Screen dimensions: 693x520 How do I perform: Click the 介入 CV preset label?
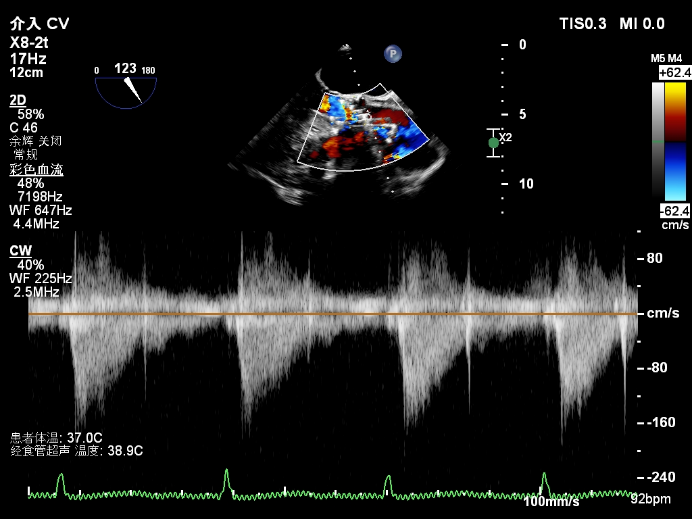point(39,23)
